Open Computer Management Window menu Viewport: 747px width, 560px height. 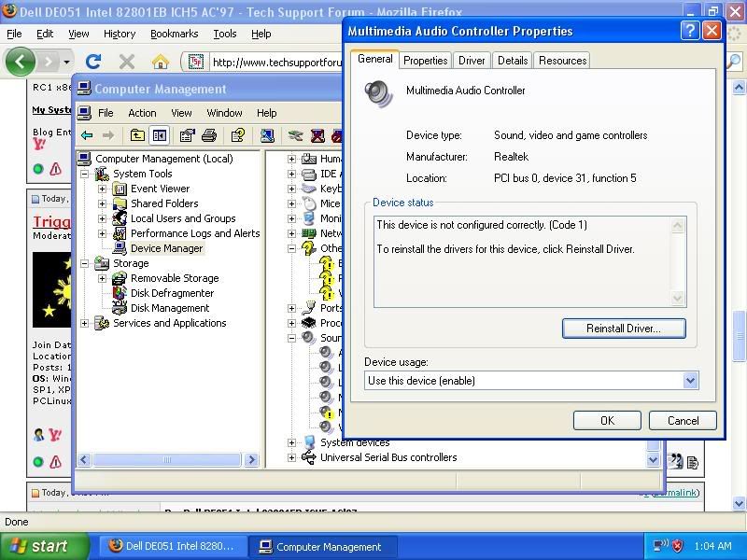click(x=224, y=113)
